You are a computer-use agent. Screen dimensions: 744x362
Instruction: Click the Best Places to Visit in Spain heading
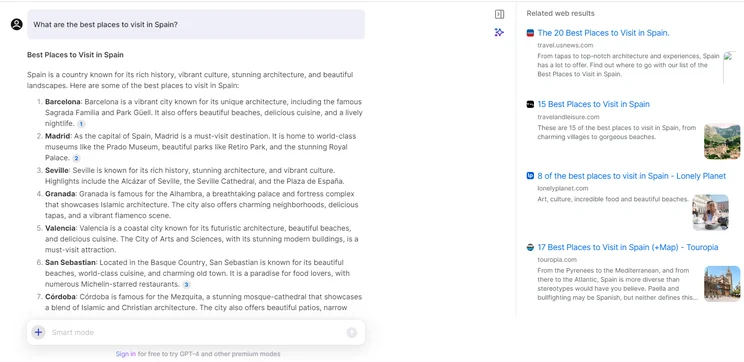[75, 55]
